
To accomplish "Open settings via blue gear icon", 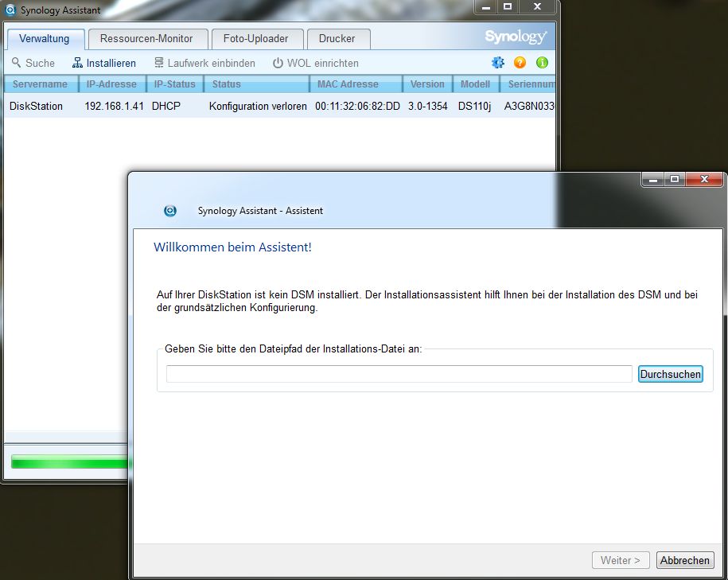I will [x=498, y=63].
